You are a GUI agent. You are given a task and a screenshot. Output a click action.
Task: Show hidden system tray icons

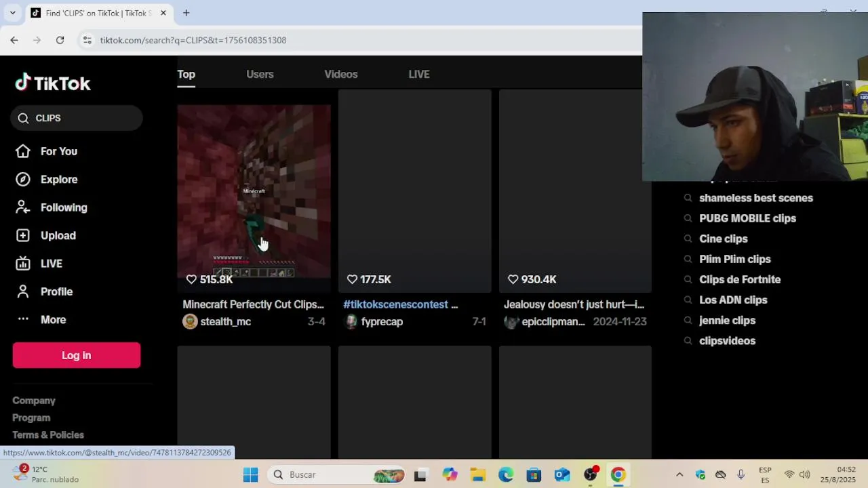tap(679, 474)
